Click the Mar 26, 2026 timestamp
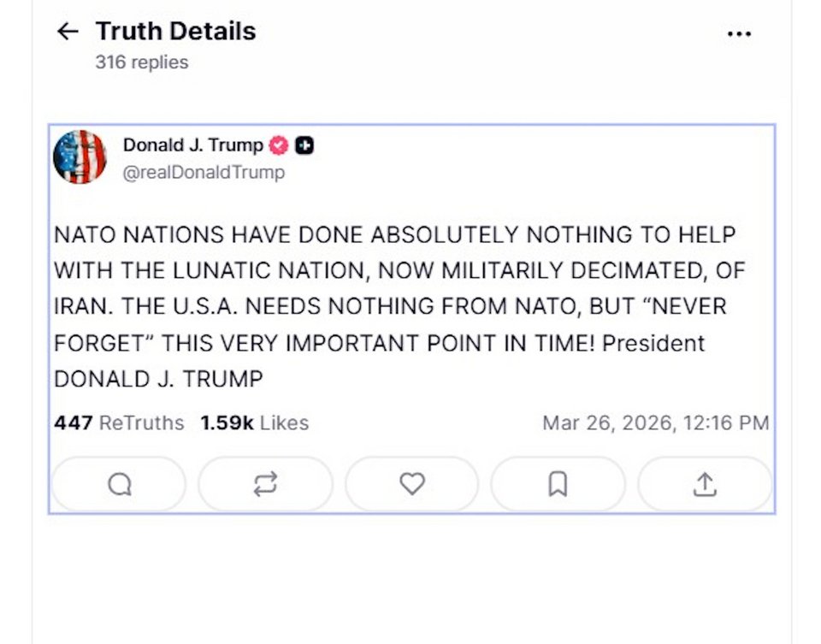 tap(655, 422)
